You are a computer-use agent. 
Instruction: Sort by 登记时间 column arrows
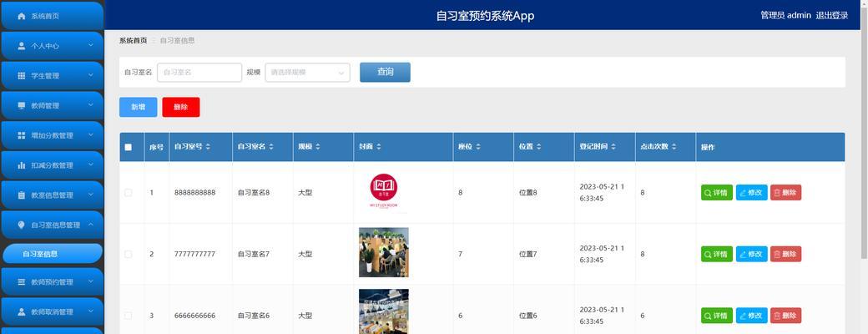pyautogui.click(x=613, y=147)
